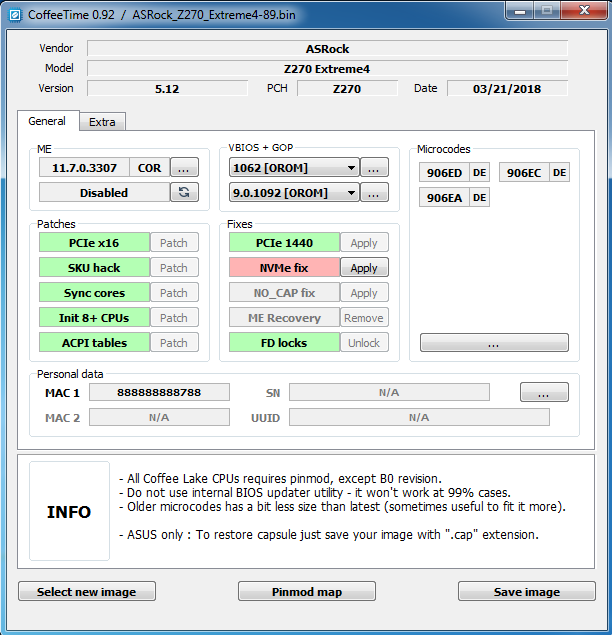
Task: Close the CoffeeTime window
Action: tap(584, 11)
